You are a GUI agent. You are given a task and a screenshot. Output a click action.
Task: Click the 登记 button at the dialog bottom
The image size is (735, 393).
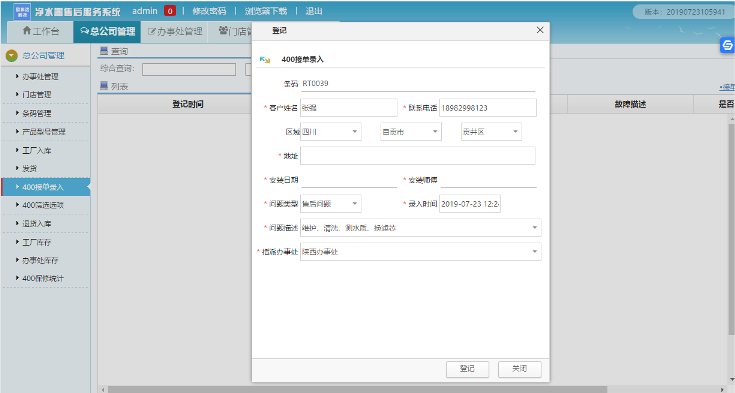tap(467, 369)
